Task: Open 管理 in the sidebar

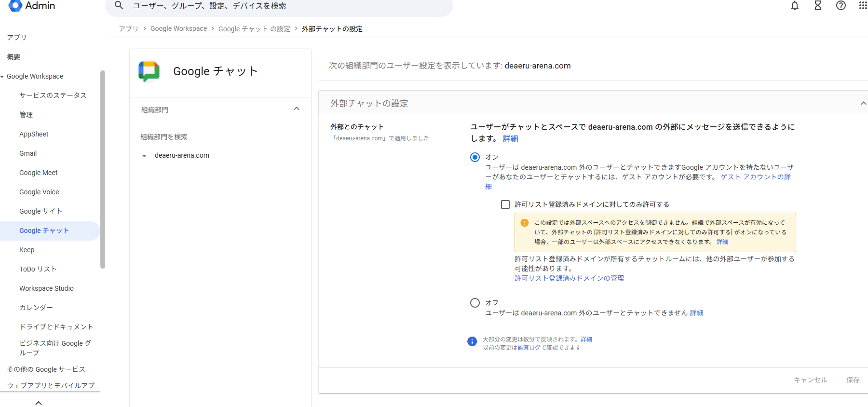Action: tap(26, 115)
